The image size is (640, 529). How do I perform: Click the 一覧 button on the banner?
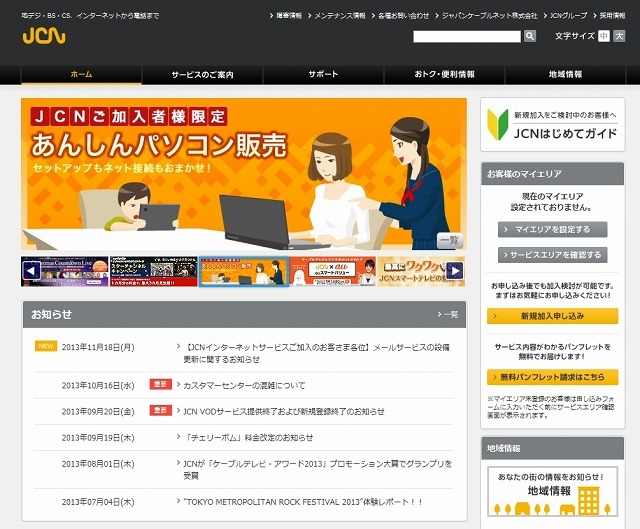450,240
